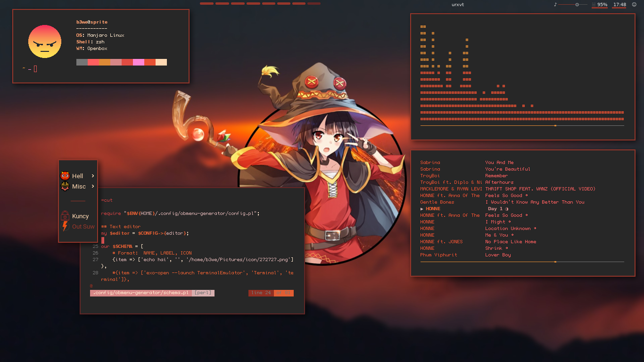Click the urxvt window title in the panel
The width and height of the screenshot is (644, 362).
coord(458,5)
